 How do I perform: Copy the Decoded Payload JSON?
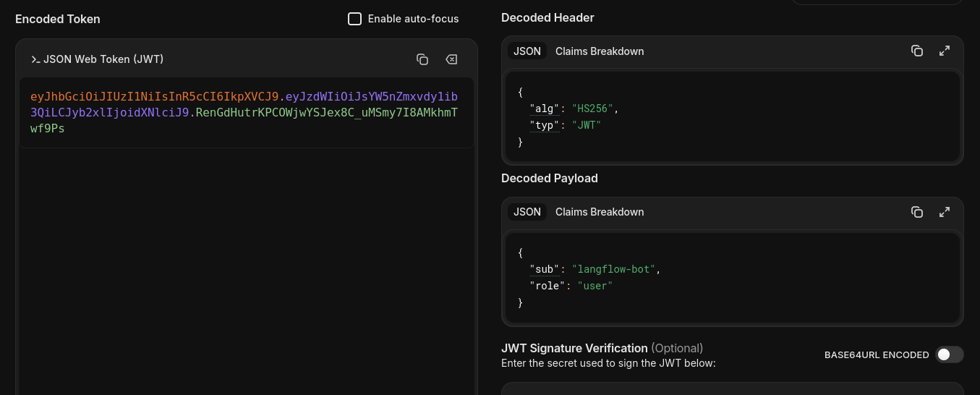click(x=917, y=212)
